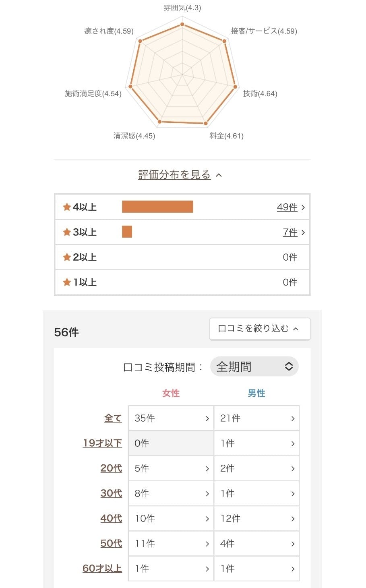Open the 11件 female 50代 reviews

pos(171,544)
